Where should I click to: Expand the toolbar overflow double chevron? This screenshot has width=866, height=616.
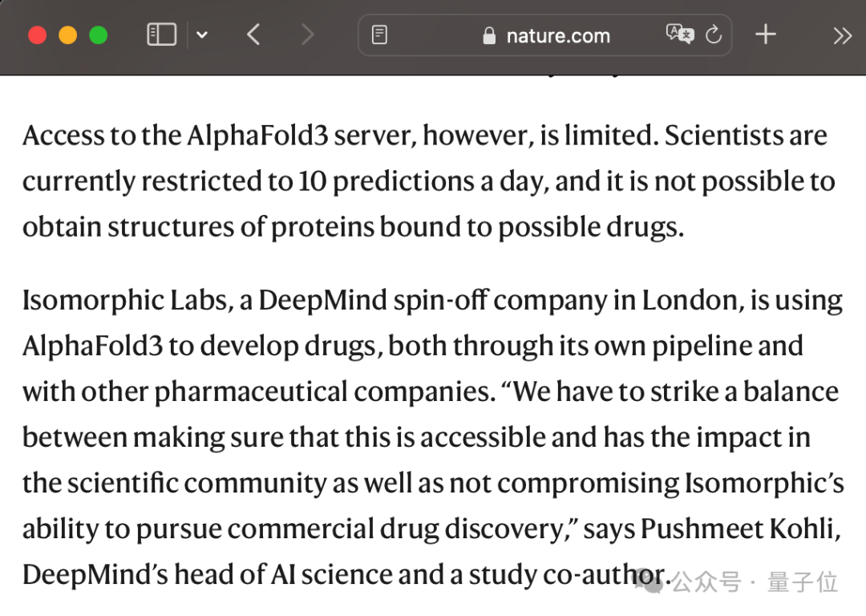842,35
